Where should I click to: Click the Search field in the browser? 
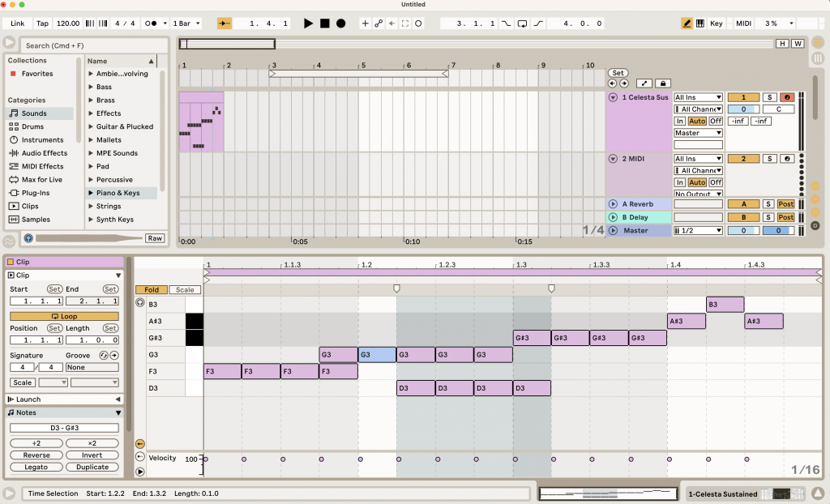(x=94, y=45)
